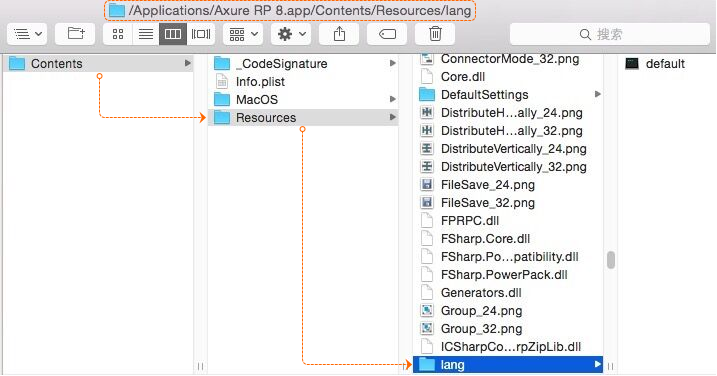The width and height of the screenshot is (717, 376).
Task: Move selected item to Trash
Action: pos(435,34)
